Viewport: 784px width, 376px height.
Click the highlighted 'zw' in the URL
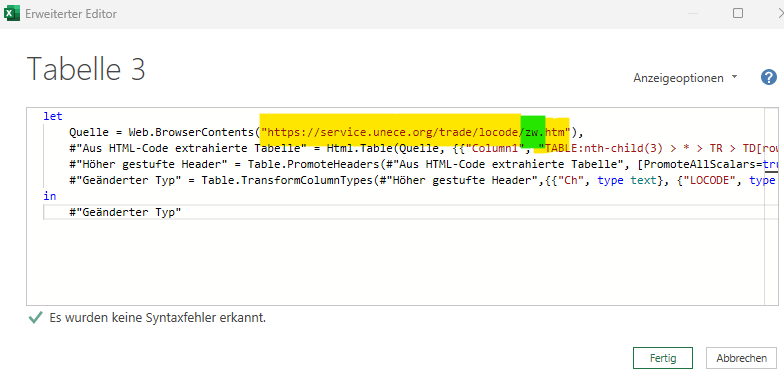[532, 132]
